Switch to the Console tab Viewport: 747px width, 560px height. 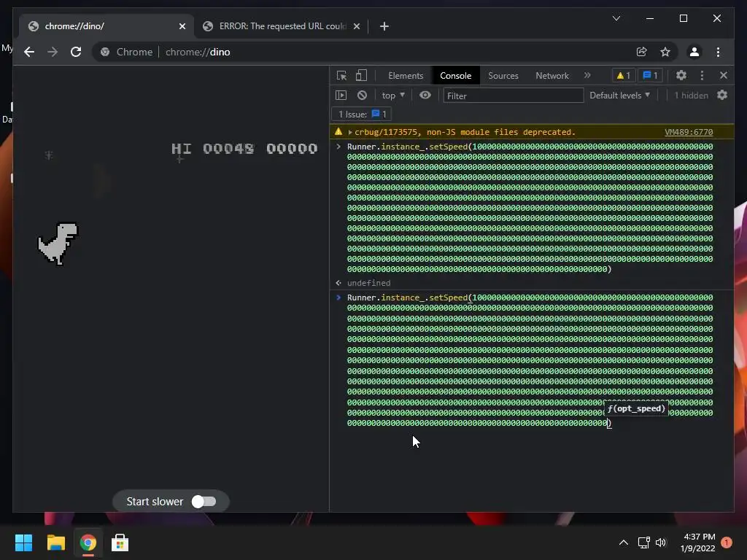455,76
